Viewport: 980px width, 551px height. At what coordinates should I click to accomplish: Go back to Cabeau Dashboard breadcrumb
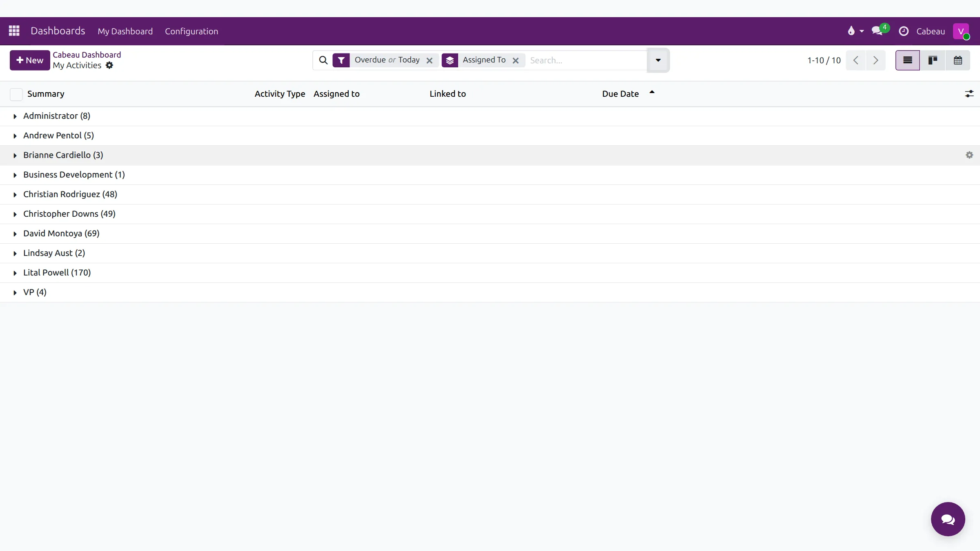point(87,55)
